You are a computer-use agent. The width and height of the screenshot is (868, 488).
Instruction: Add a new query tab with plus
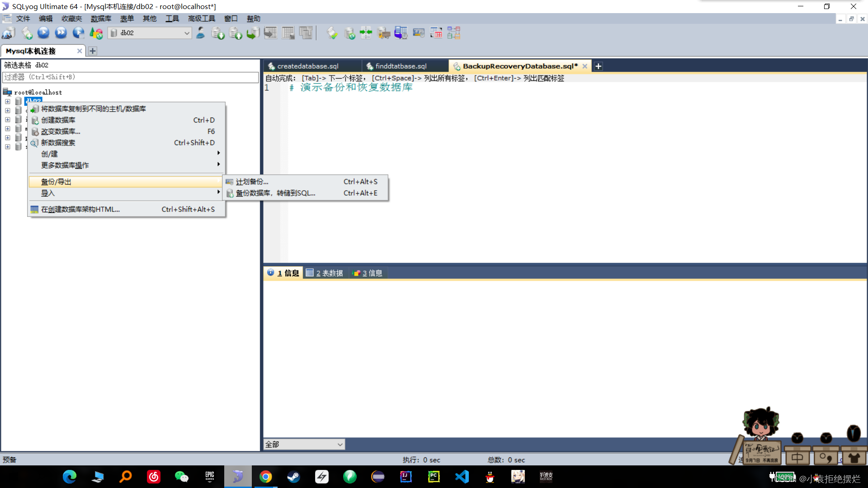598,66
